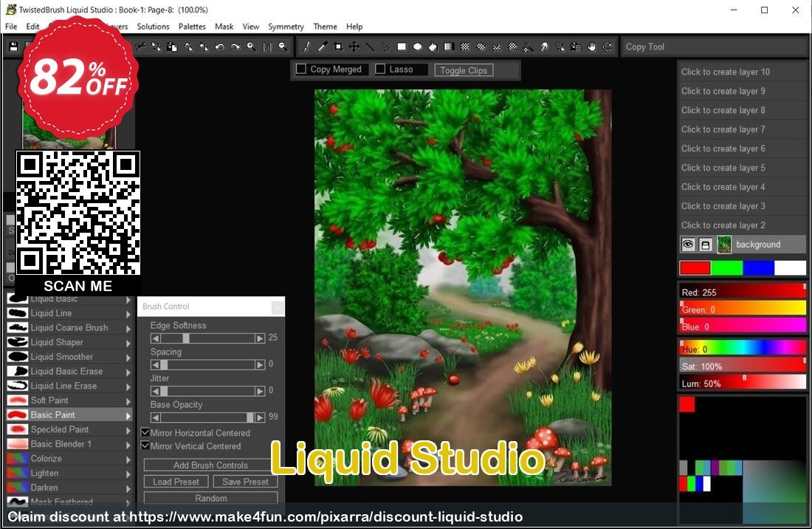The width and height of the screenshot is (812, 529).
Task: Open the Symmetry menu
Action: click(x=286, y=27)
